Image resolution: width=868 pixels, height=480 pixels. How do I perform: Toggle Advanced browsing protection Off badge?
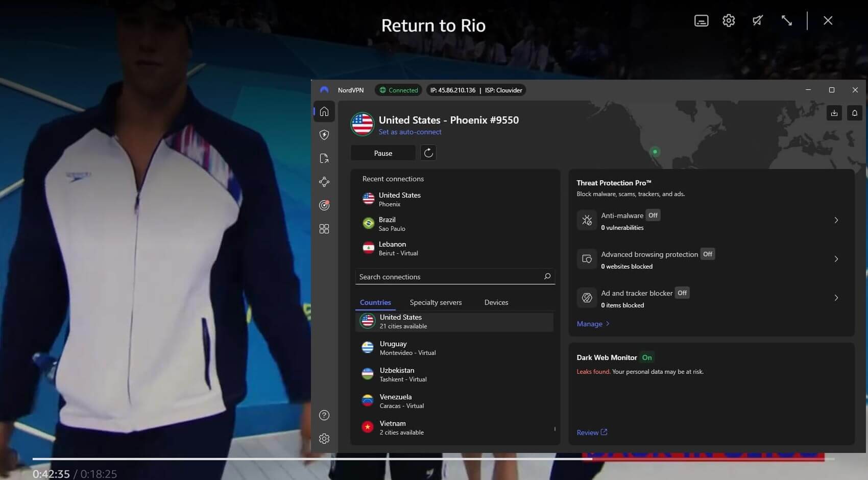[707, 254]
